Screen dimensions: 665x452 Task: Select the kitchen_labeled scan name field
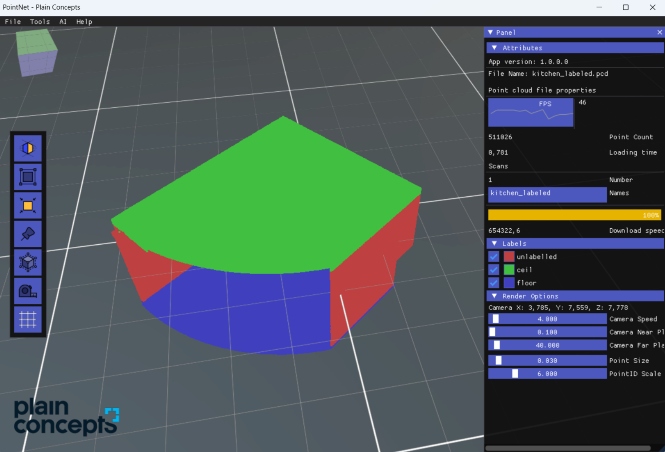pos(532,192)
